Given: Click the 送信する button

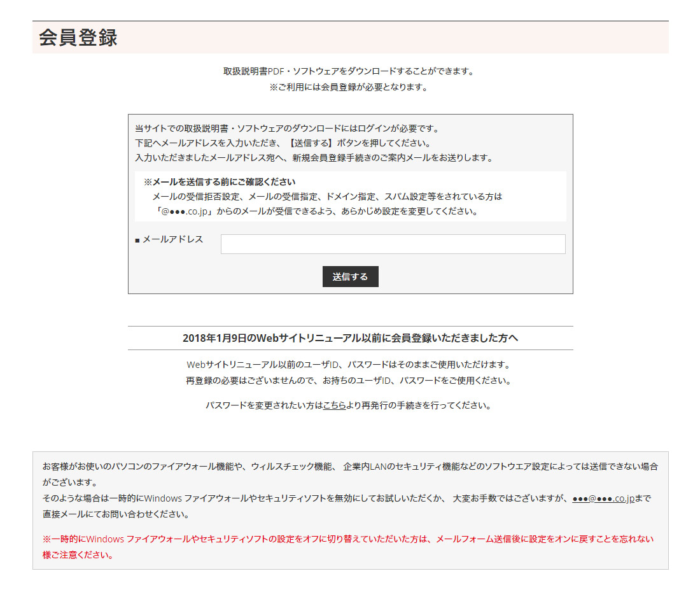Looking at the screenshot, I should coord(351,276).
